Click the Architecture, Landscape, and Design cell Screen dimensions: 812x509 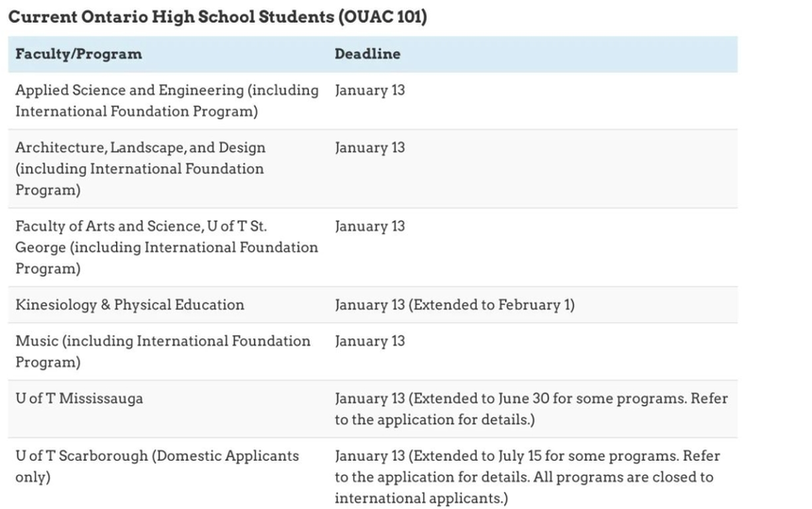[140, 168]
